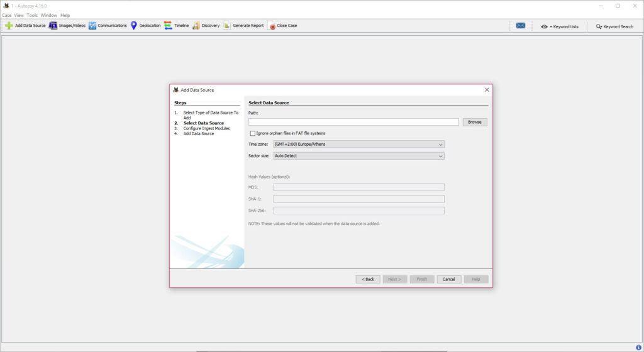Click the MD5 hash input field
This screenshot has width=644, height=352.
(x=358, y=187)
